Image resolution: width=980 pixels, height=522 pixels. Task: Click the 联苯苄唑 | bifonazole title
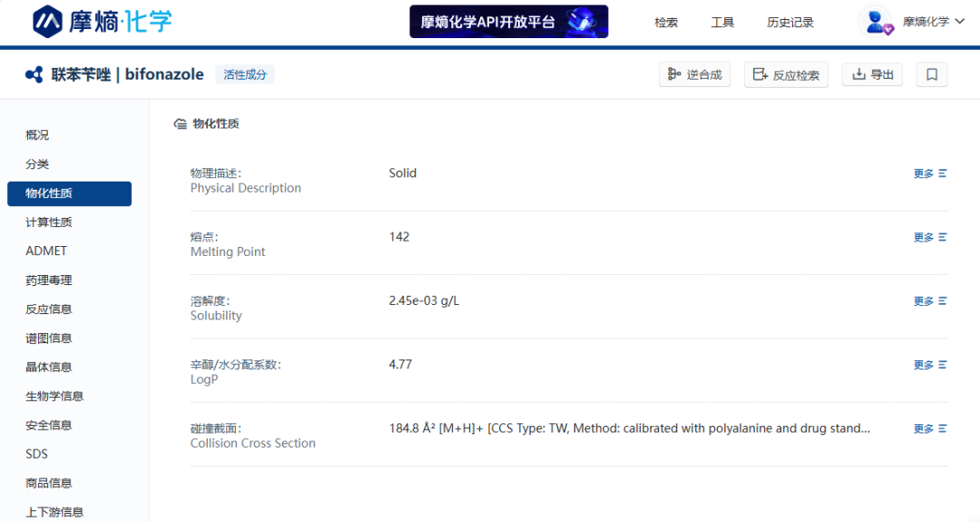[x=128, y=74]
